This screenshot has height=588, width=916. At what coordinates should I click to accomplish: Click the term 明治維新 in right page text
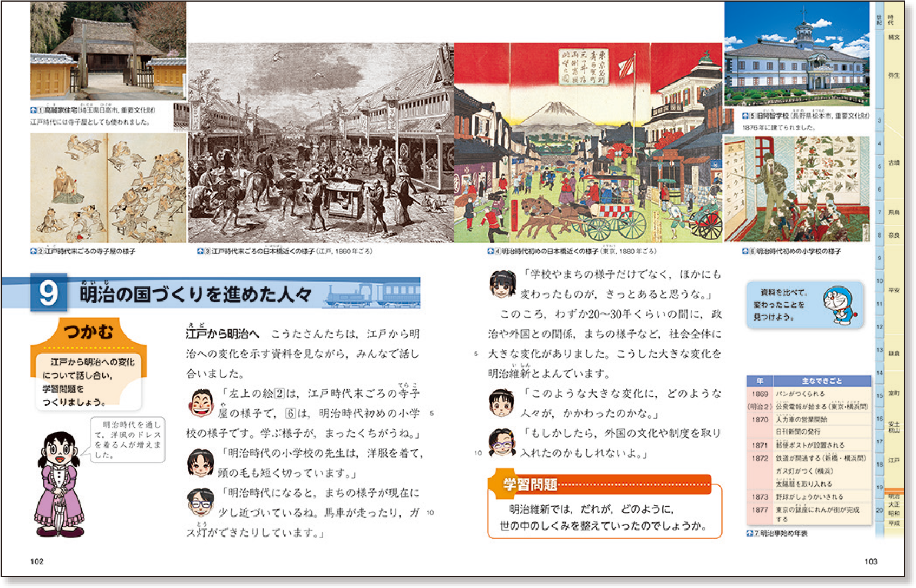(508, 374)
